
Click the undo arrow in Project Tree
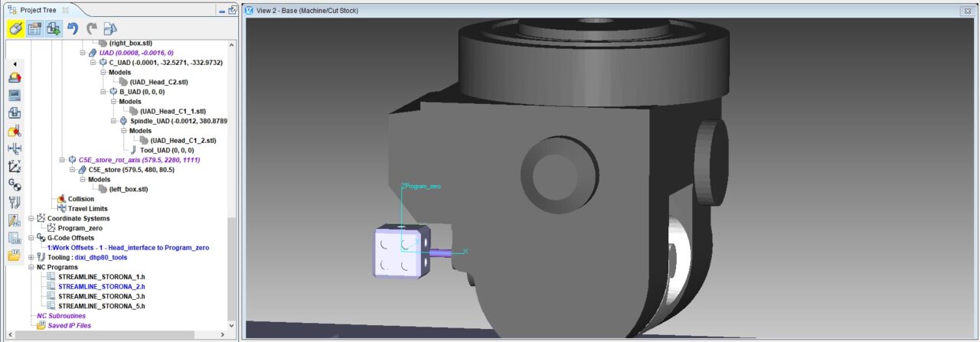click(73, 28)
